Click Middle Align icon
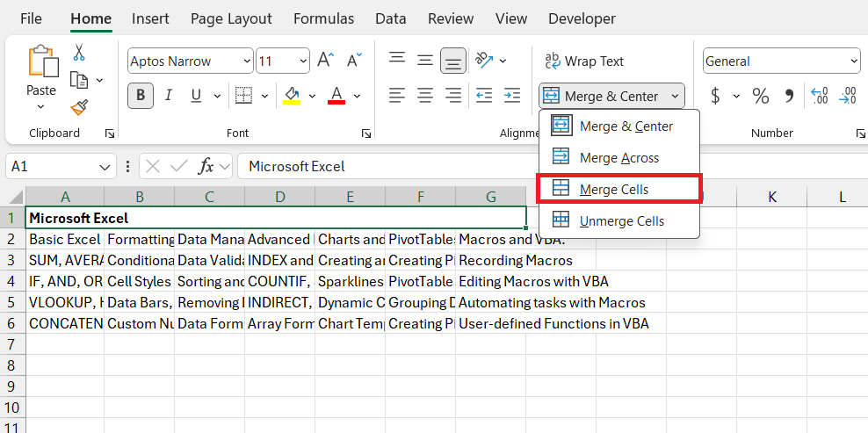Screen dimensions: 868x433 [x=424, y=61]
